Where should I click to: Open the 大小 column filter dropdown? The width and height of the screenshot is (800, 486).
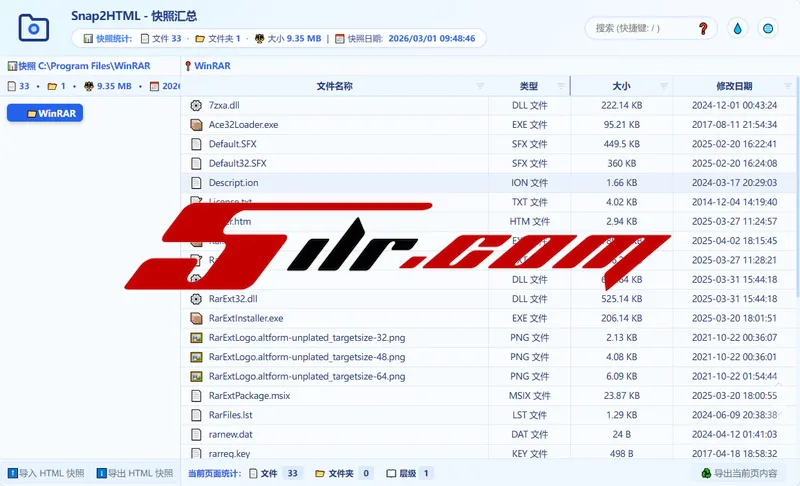click(662, 87)
